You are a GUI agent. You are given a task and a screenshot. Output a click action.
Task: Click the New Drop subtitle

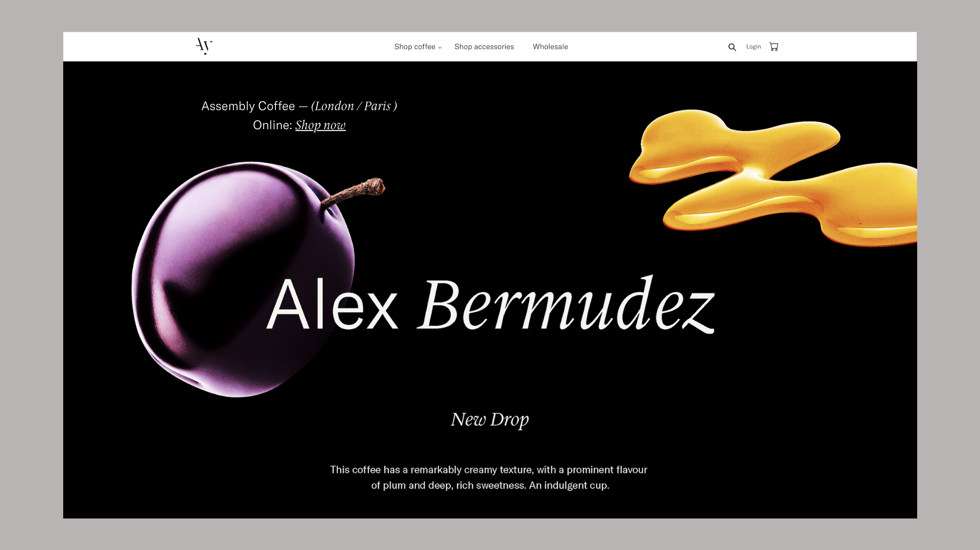[x=490, y=420]
